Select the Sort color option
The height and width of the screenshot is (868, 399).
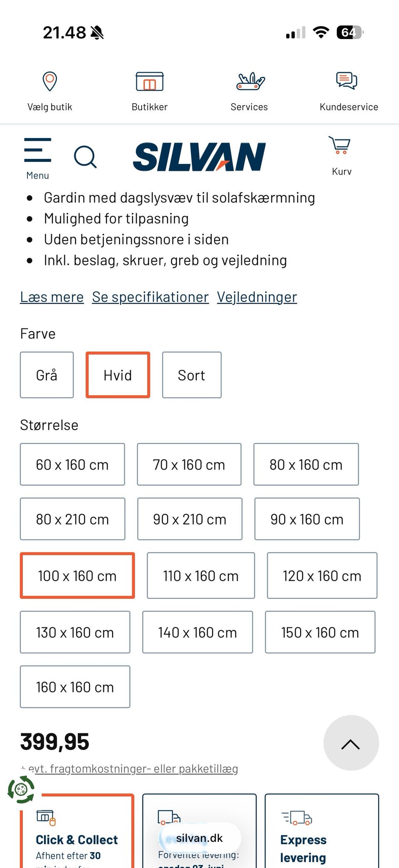pos(192,375)
